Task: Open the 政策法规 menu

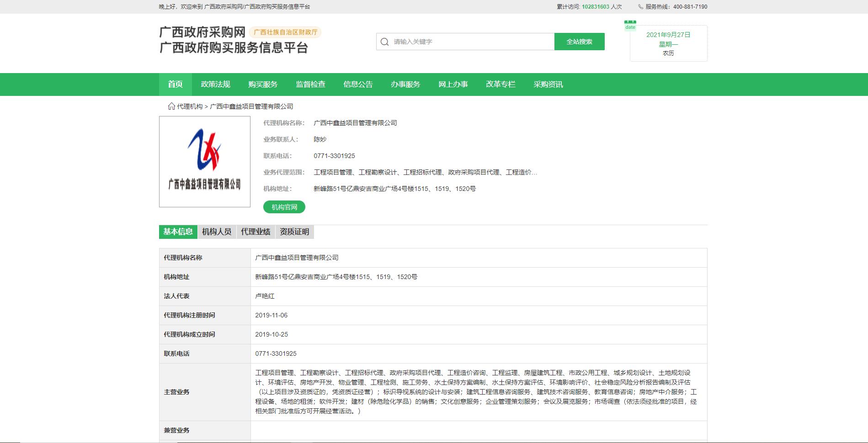Action: tap(215, 84)
